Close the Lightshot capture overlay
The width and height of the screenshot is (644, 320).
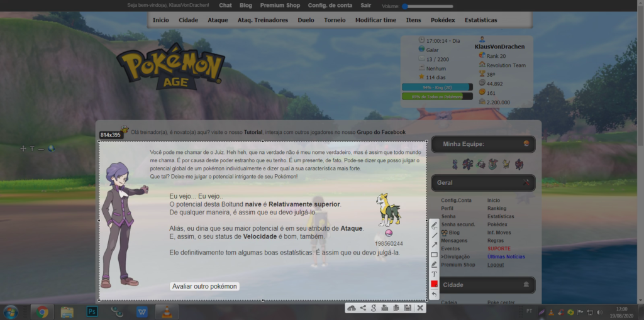(419, 308)
